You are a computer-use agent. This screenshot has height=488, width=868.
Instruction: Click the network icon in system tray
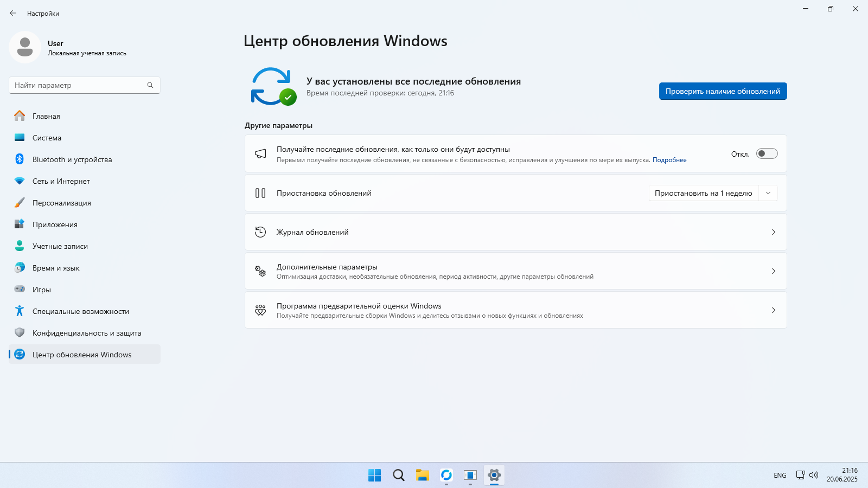point(800,475)
